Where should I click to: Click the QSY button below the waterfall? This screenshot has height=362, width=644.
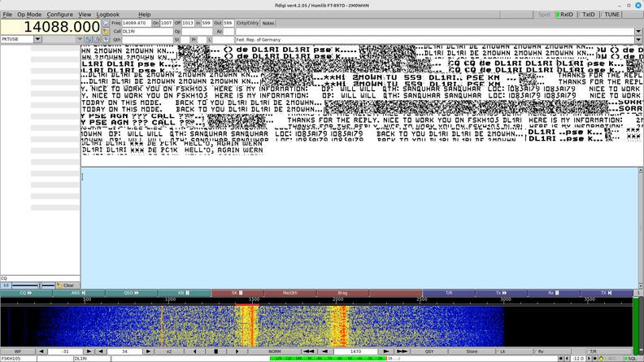coord(429,351)
